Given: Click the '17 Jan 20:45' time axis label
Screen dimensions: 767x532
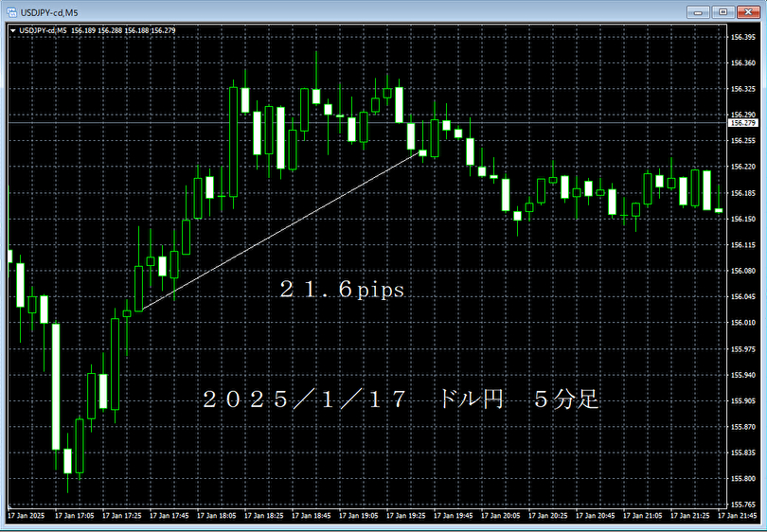Looking at the screenshot, I should tap(596, 516).
